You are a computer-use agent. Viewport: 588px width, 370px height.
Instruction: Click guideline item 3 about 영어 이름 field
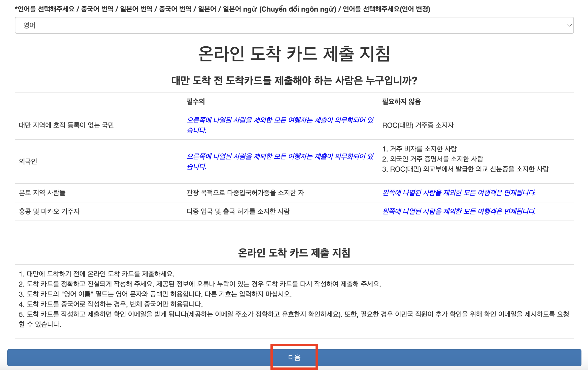pos(155,294)
